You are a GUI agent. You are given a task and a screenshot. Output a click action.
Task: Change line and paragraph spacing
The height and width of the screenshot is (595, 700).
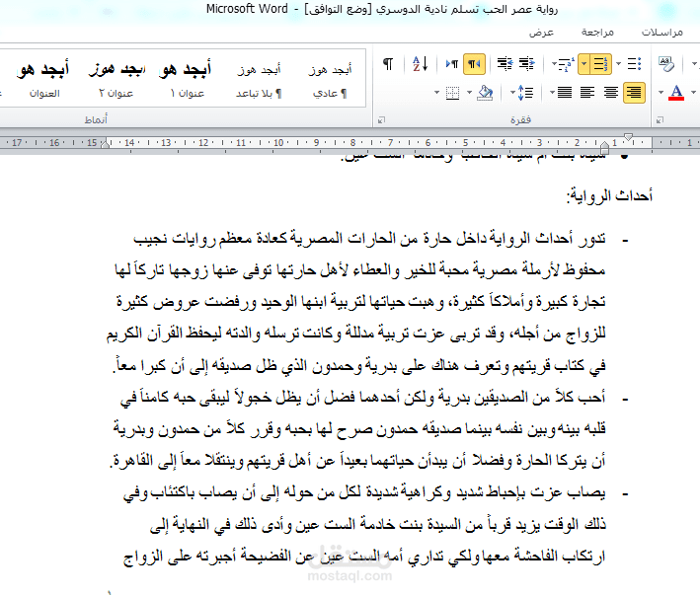click(526, 93)
